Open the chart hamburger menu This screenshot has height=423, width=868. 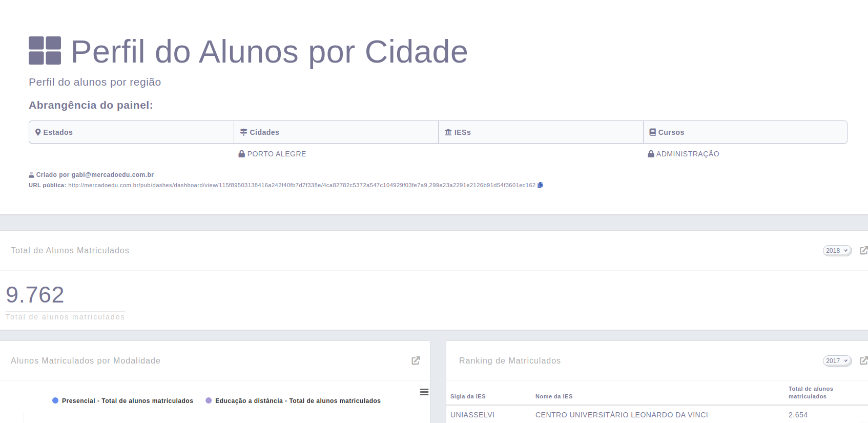tap(424, 392)
